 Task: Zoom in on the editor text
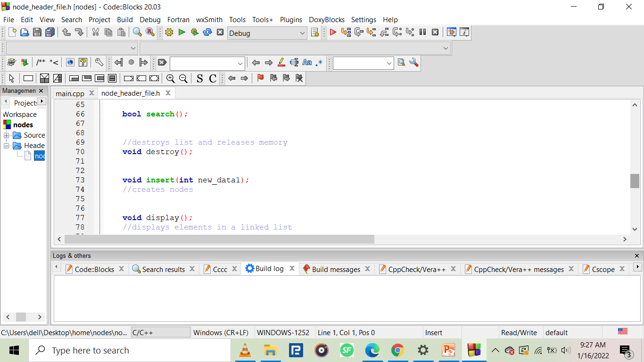pyautogui.click(x=171, y=78)
